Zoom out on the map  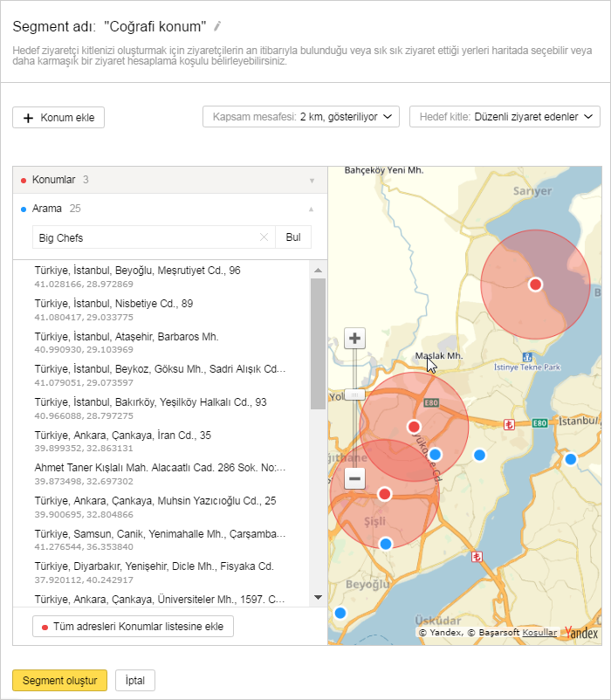click(354, 478)
